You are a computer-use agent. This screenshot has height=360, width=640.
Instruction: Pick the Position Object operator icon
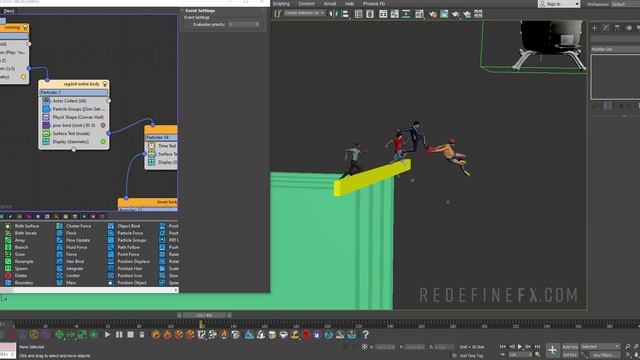(x=111, y=282)
